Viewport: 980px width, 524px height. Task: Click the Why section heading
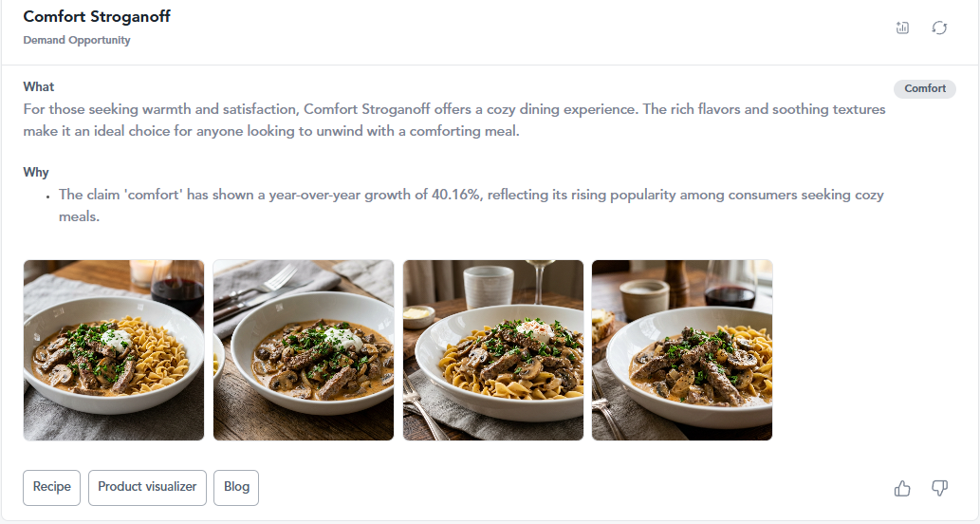[x=36, y=172]
